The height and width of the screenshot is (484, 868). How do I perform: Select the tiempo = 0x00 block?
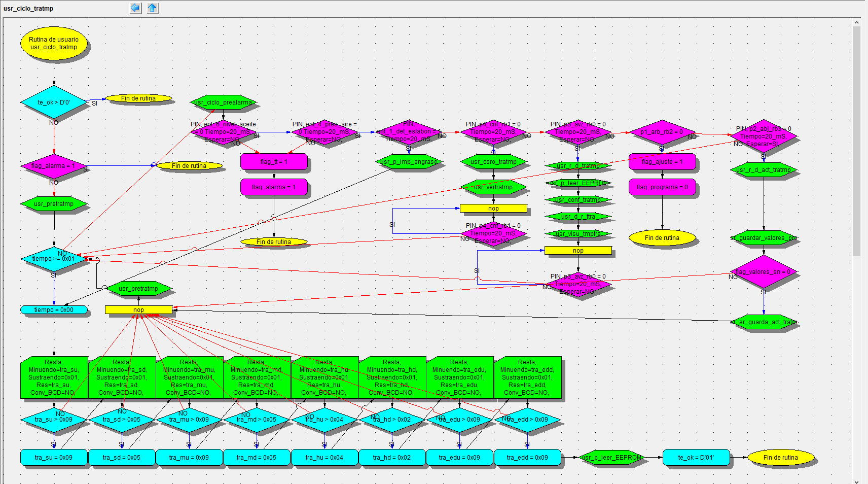pos(54,310)
